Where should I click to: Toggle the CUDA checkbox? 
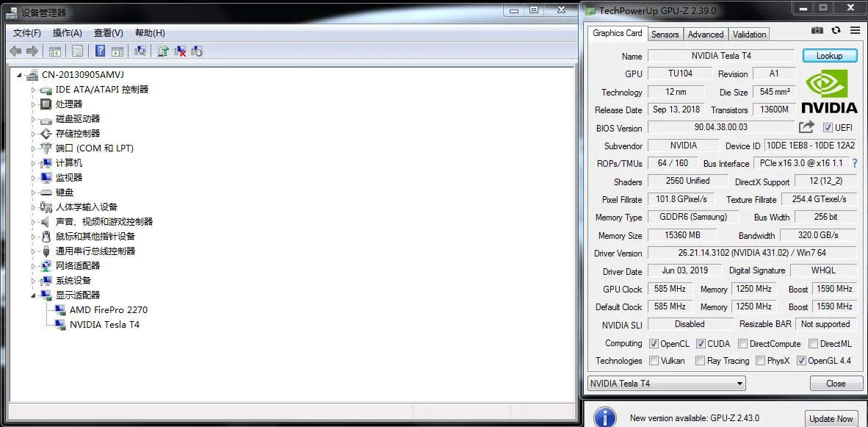pos(701,343)
